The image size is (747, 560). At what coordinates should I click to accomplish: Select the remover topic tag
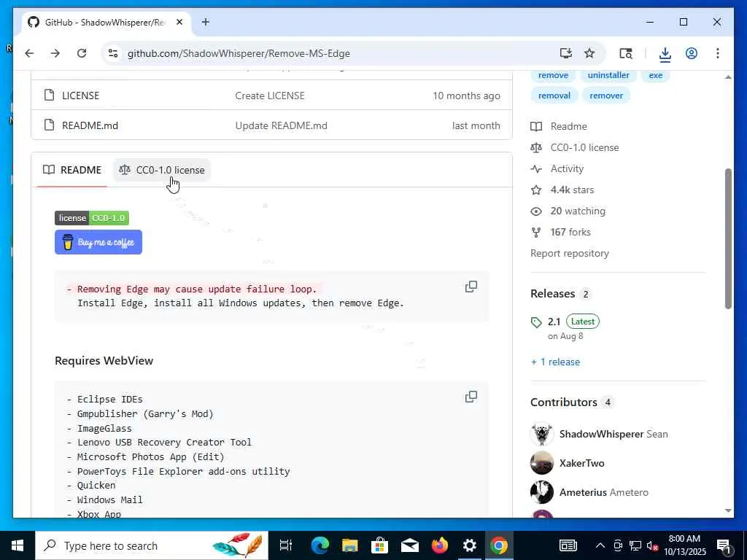coord(606,96)
